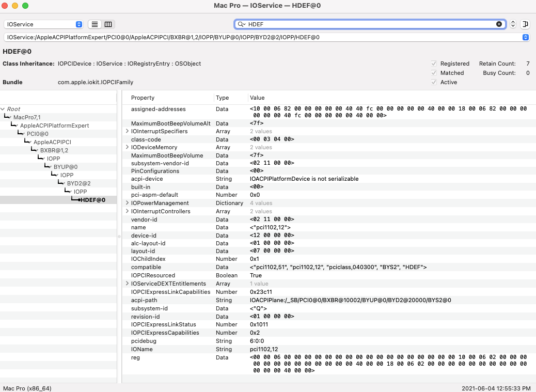Clear the HDEF search text

pos(499,24)
